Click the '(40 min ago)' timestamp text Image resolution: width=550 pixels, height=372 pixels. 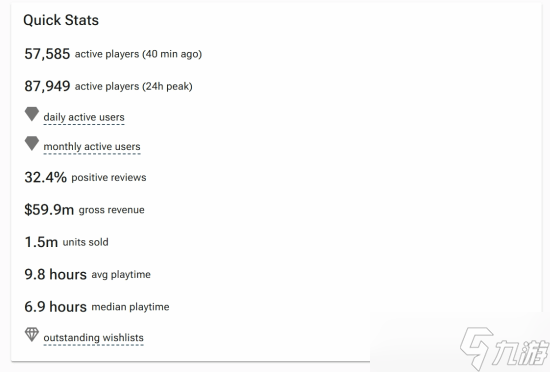[172, 54]
